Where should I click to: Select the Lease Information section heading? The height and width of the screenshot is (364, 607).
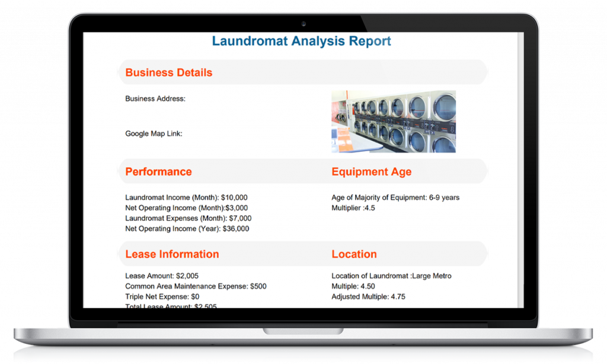(x=172, y=254)
